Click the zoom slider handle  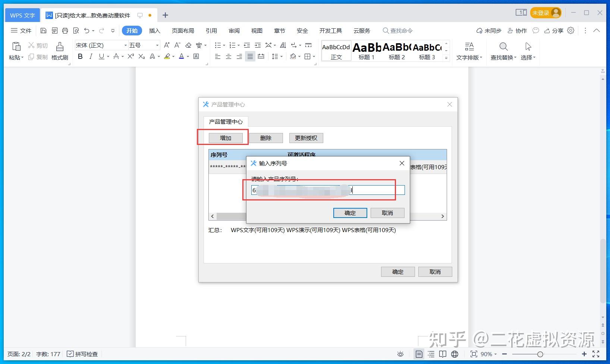pos(540,354)
